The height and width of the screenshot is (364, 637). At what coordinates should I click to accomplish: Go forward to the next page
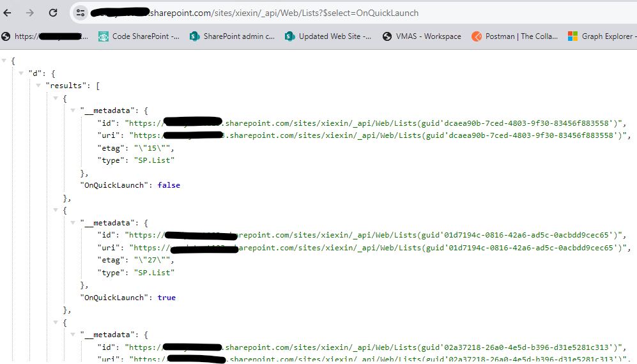click(29, 13)
